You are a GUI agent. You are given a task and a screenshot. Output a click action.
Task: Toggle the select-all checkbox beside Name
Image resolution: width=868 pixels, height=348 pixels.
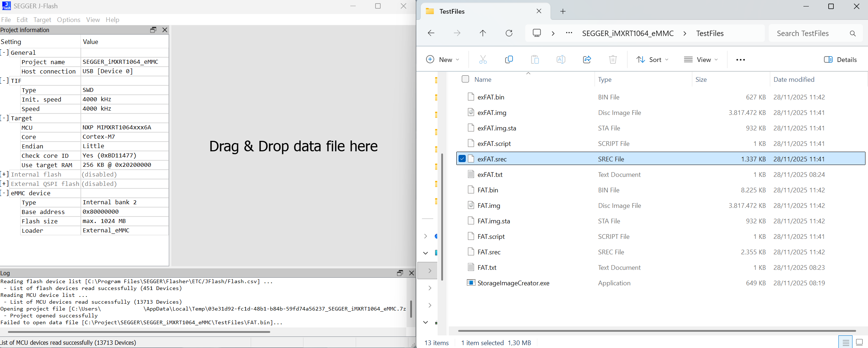tap(465, 79)
